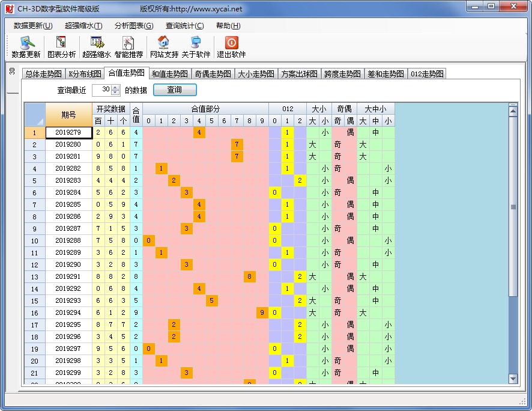532x411 pixels.
Task: Open the 数据更新(U) menu
Action: tap(33, 26)
